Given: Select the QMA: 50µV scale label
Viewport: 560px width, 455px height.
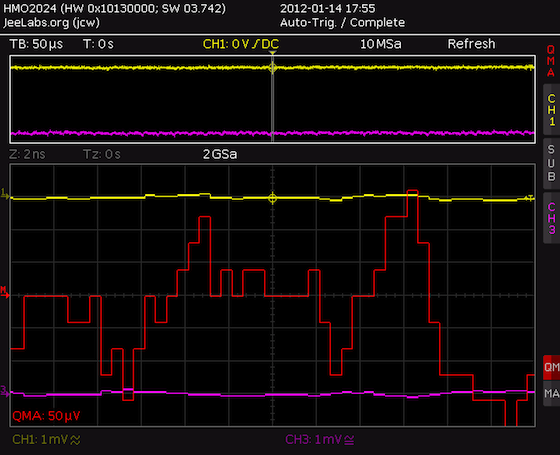Looking at the screenshot, I should tap(46, 416).
